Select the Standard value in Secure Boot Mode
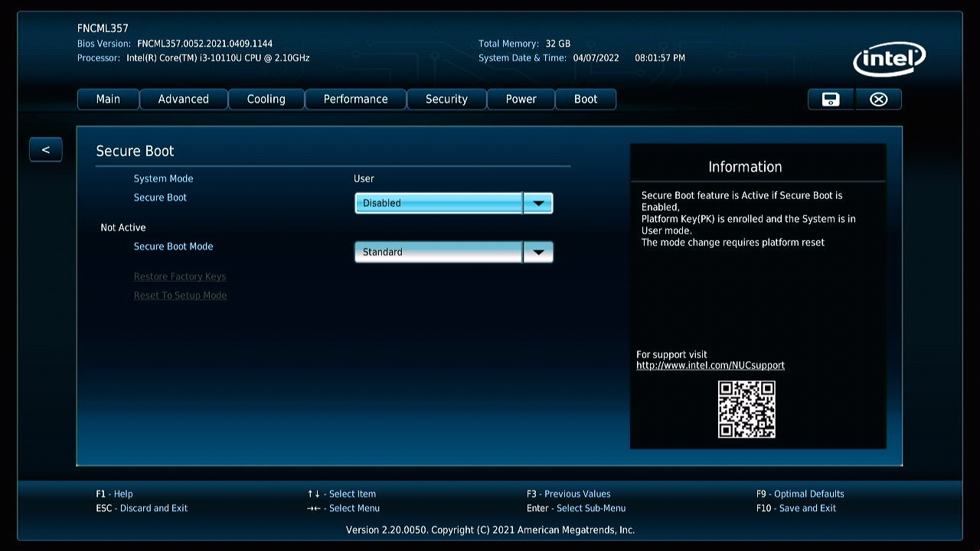 439,252
